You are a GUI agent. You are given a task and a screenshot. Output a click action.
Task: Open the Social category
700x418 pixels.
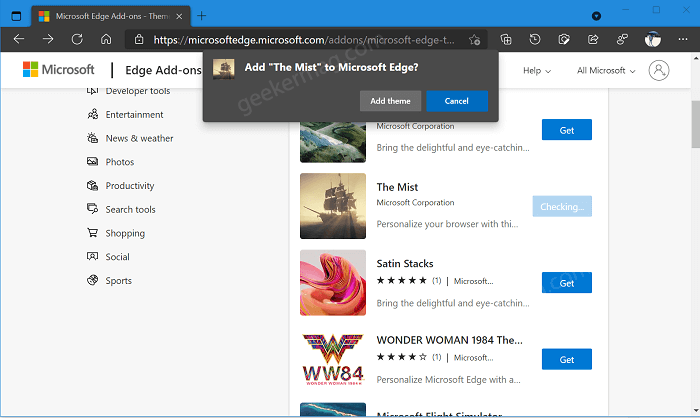click(x=117, y=257)
